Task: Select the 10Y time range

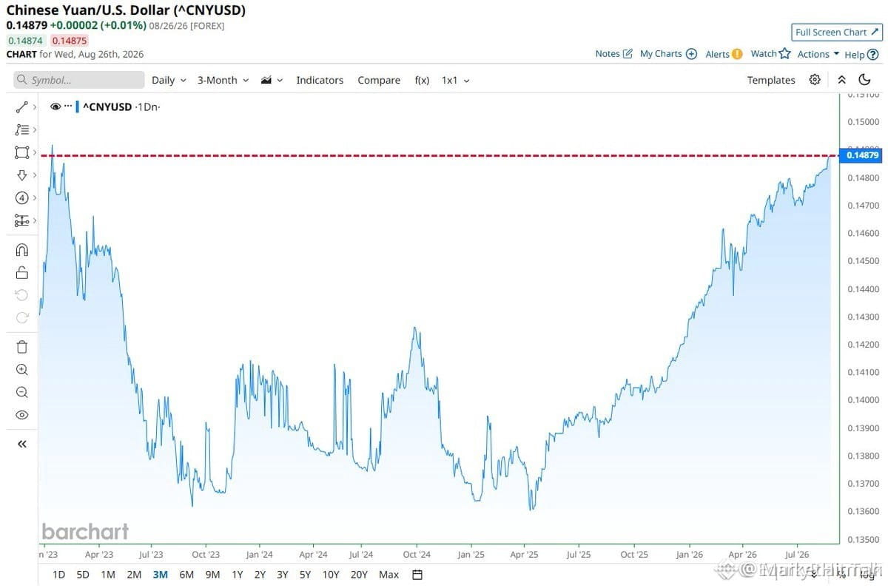Action: pos(331,575)
